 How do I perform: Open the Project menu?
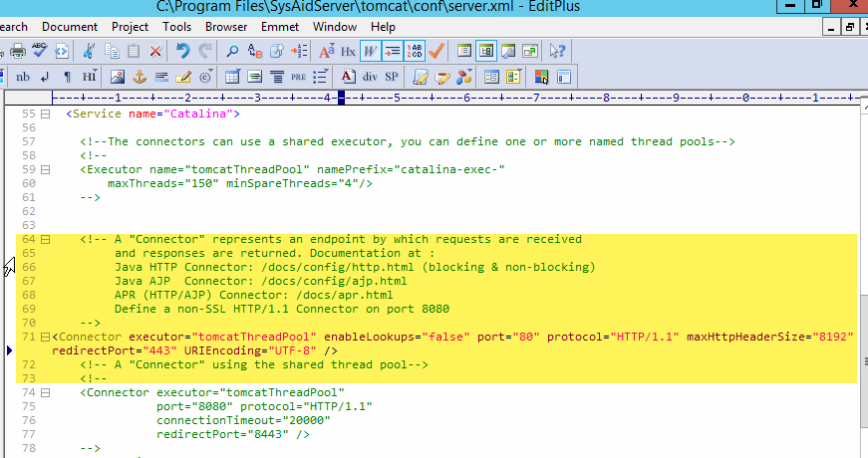point(130,27)
